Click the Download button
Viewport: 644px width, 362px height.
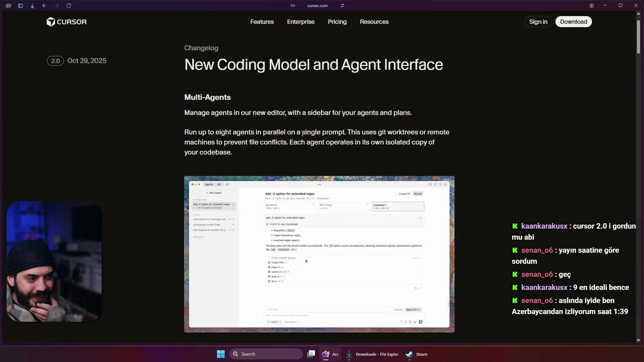tap(574, 22)
